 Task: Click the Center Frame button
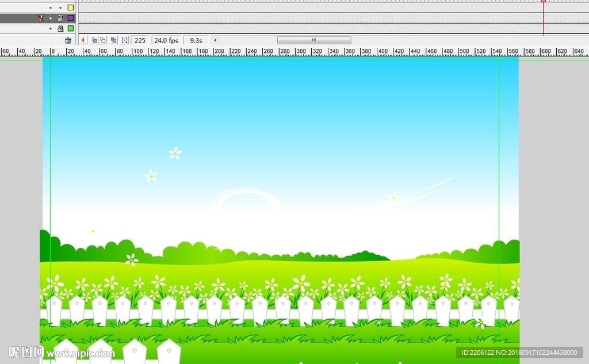tap(83, 40)
